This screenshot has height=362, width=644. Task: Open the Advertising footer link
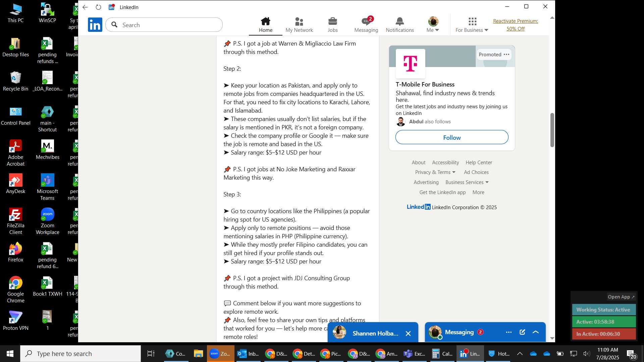[x=426, y=182]
